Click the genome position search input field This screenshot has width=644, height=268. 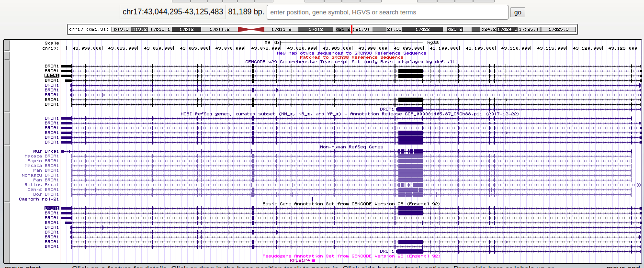387,12
